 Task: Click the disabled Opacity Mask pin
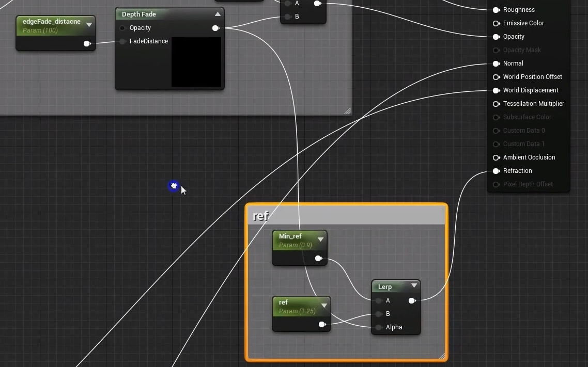point(496,50)
